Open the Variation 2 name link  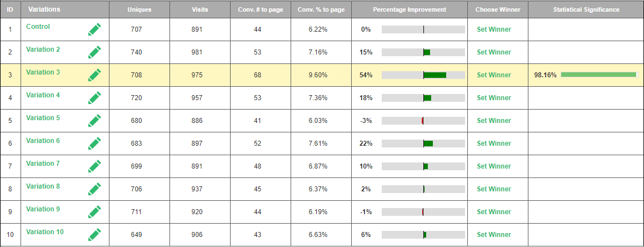tap(43, 50)
